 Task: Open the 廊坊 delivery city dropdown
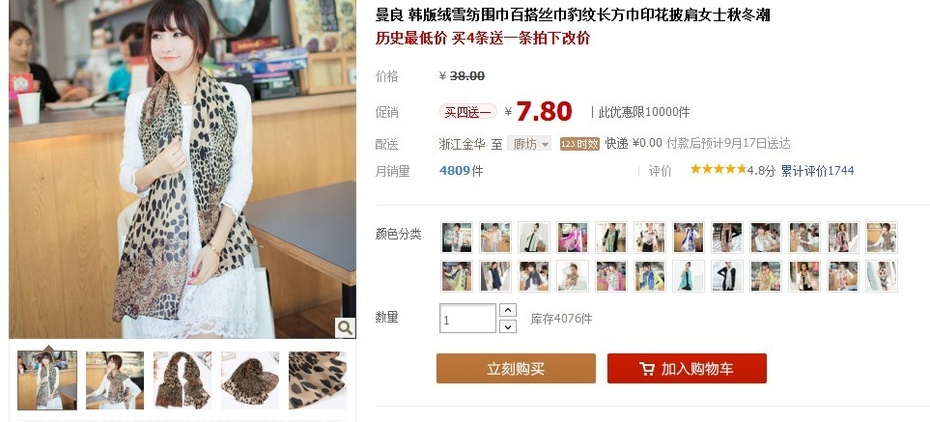tap(529, 143)
